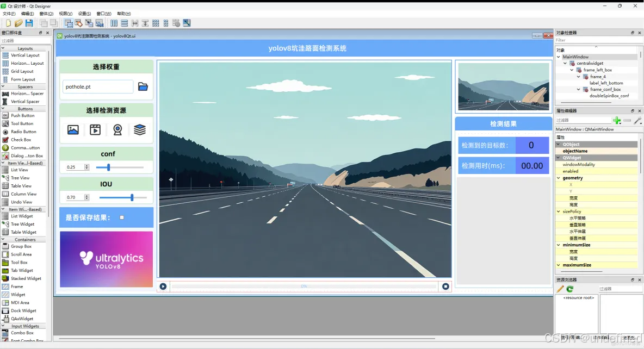Screen dimensions: 644x349
Task: Toggle the 是否保存结果 checkbox
Action: tap(122, 217)
